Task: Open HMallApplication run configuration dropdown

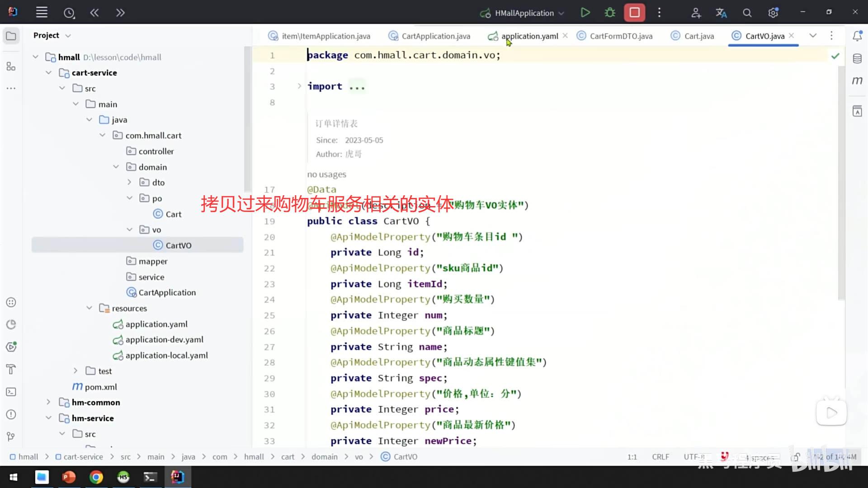Action: (x=524, y=13)
